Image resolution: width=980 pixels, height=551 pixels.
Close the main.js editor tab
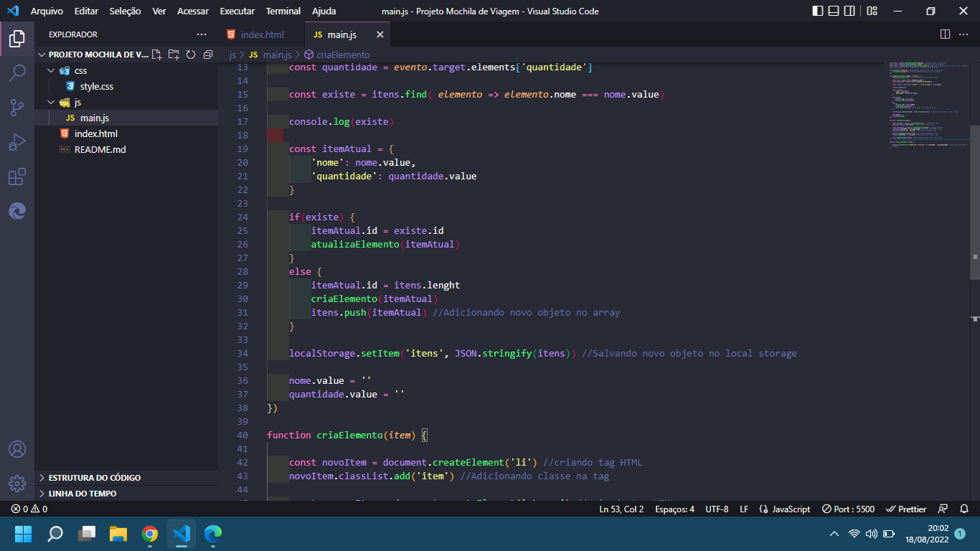coord(380,34)
